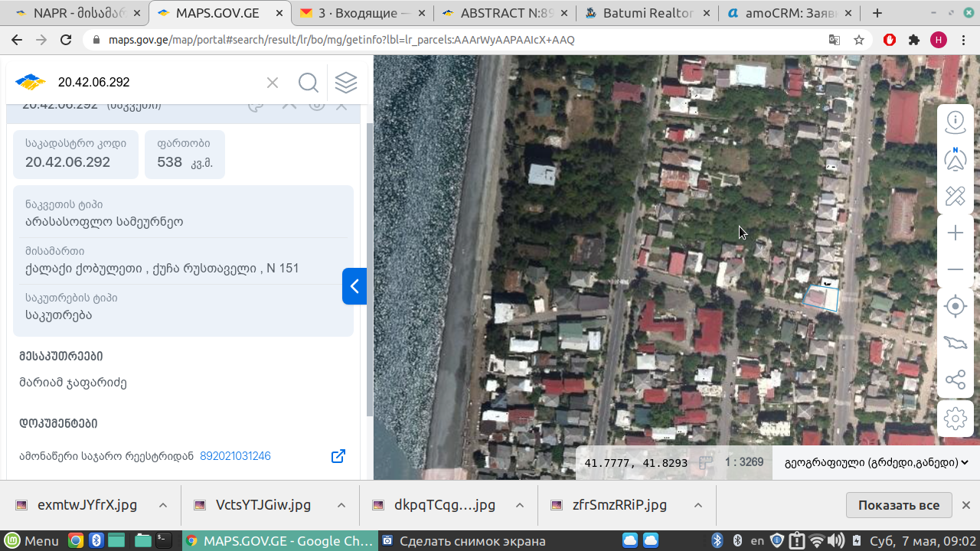Reset map north orientation
Viewport: 980px width, 551px height.
coord(955,158)
